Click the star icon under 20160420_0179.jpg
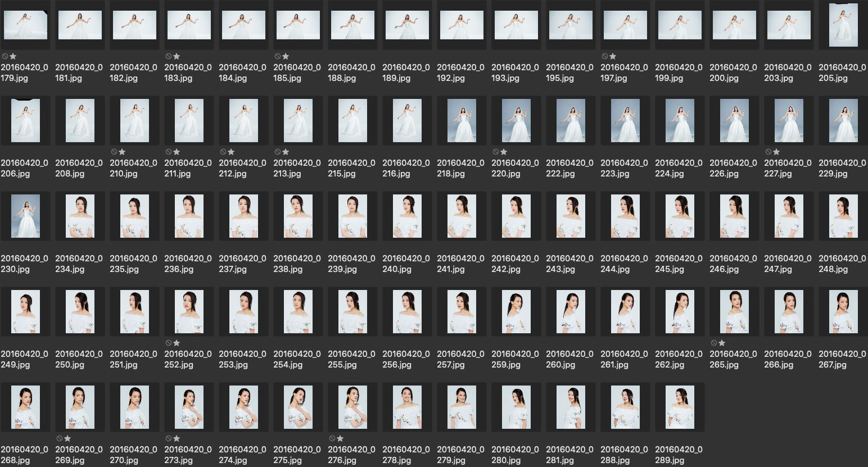 coord(13,56)
